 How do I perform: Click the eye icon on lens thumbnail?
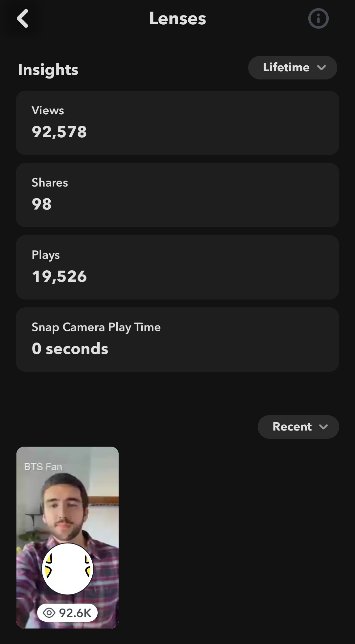click(49, 613)
